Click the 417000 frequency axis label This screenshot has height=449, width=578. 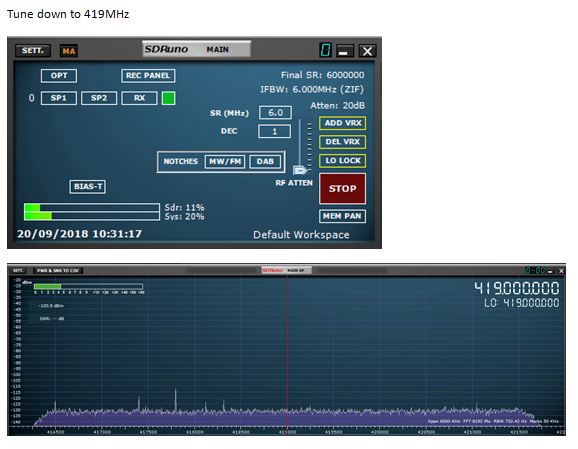pyautogui.click(x=102, y=432)
